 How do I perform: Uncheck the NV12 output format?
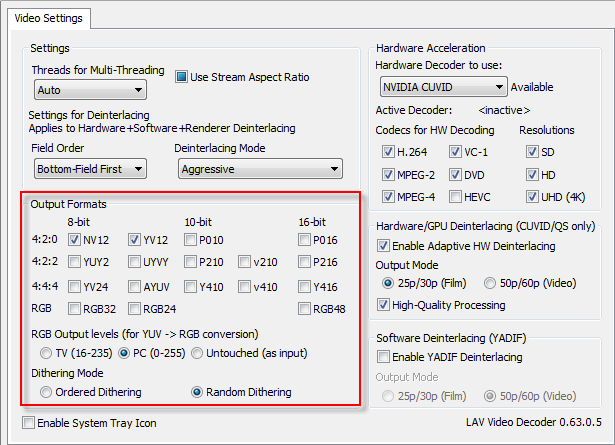coord(74,240)
